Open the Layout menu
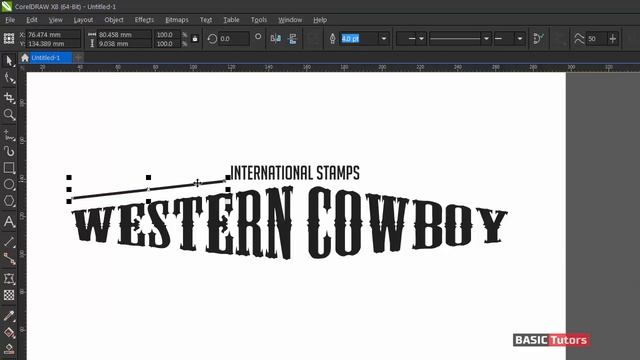The image size is (640, 360). pyautogui.click(x=83, y=20)
